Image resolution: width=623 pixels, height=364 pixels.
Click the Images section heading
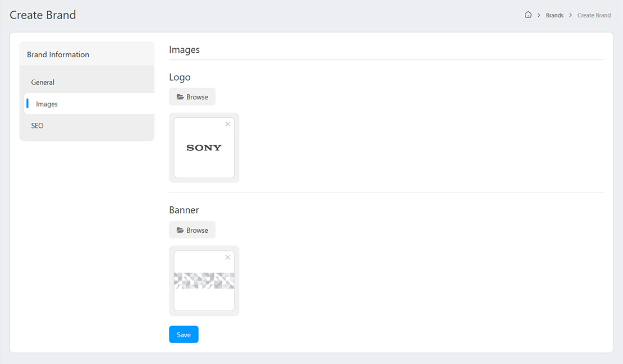[184, 49]
